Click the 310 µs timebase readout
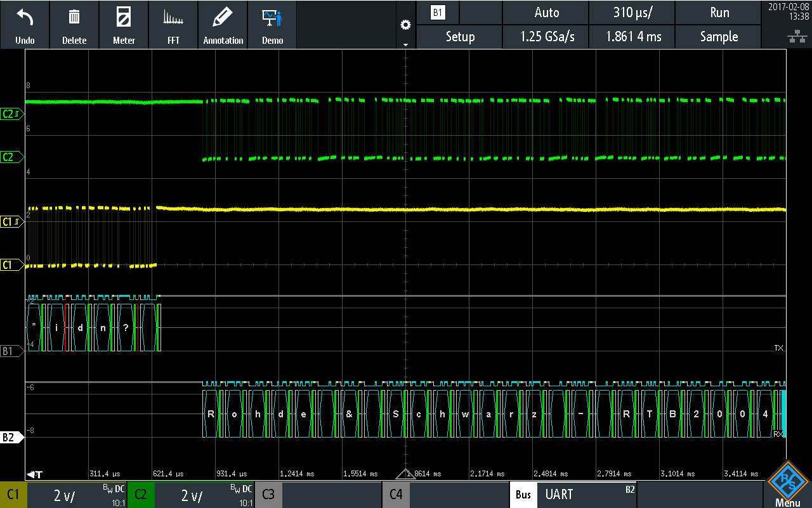 tap(632, 12)
